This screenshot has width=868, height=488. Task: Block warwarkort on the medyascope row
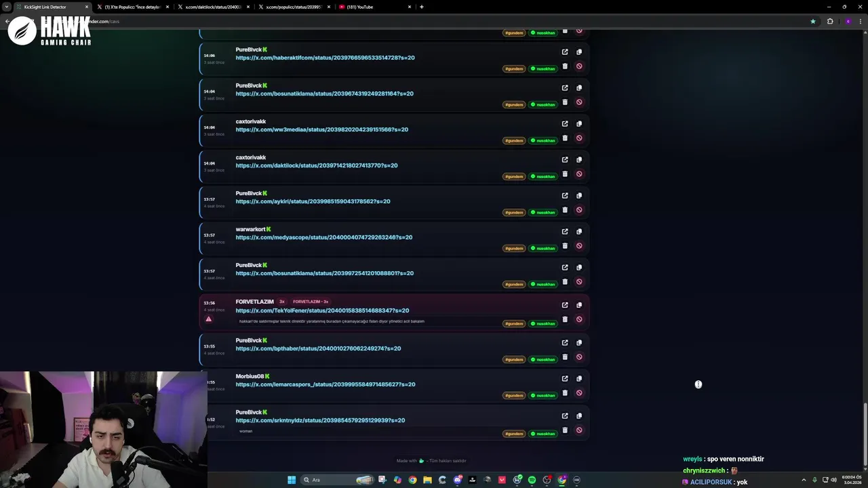(x=579, y=246)
